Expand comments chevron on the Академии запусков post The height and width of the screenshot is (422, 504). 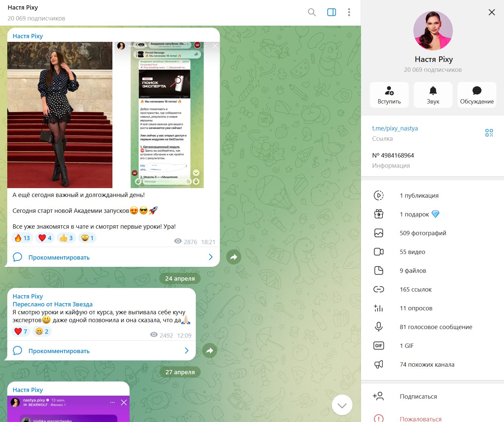click(x=211, y=257)
